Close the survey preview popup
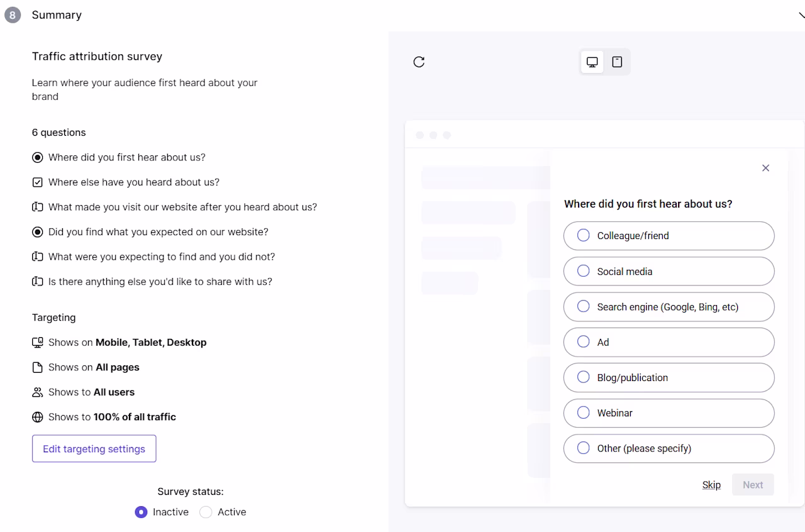Viewport: 805px width, 532px height. click(765, 168)
